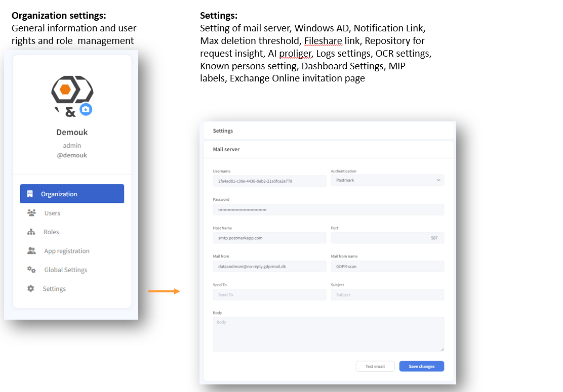Click the App registration people icon

tap(31, 251)
